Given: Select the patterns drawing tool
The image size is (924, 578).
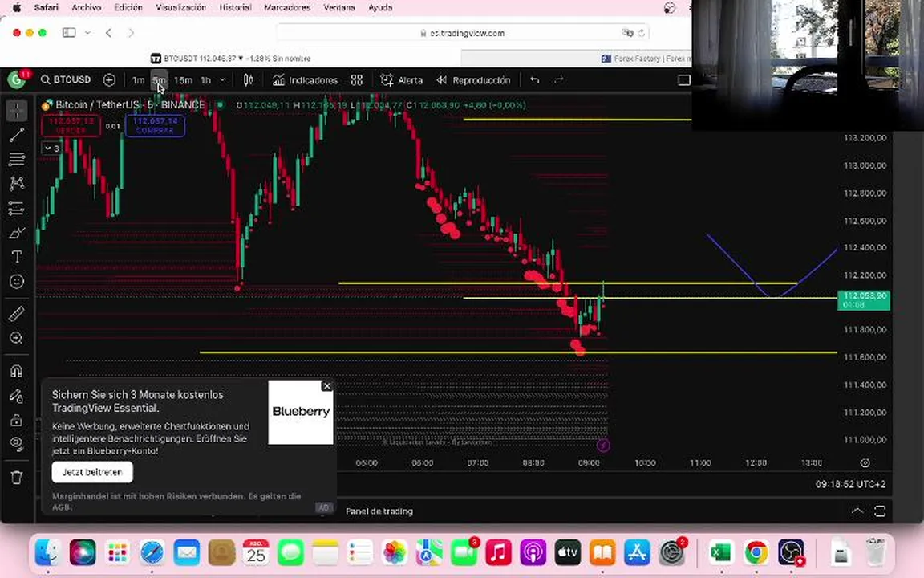Looking at the screenshot, I should 17,183.
